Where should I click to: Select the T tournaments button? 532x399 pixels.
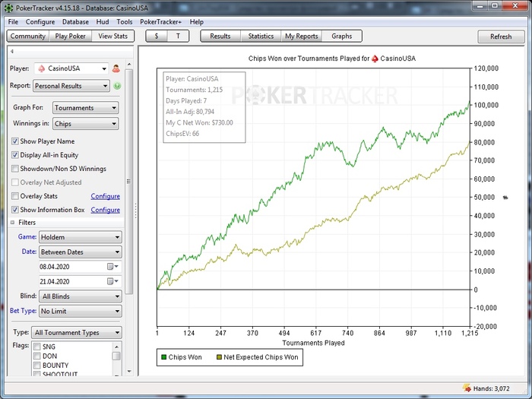point(178,36)
